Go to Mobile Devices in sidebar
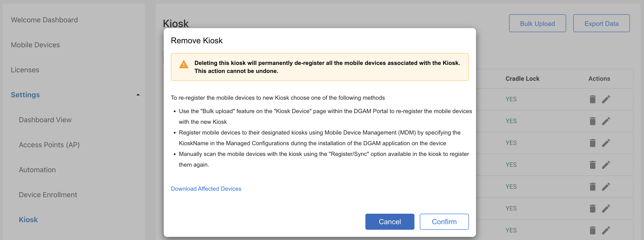Image resolution: width=644 pixels, height=240 pixels. coord(35,45)
